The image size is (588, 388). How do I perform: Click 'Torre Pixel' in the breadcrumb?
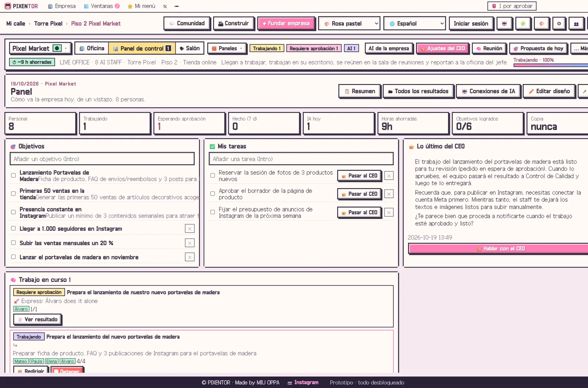tap(48, 24)
